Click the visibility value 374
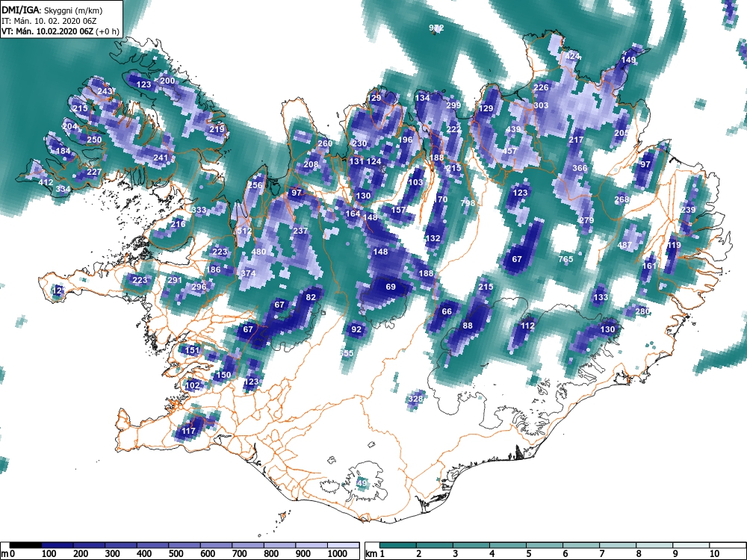 [248, 273]
